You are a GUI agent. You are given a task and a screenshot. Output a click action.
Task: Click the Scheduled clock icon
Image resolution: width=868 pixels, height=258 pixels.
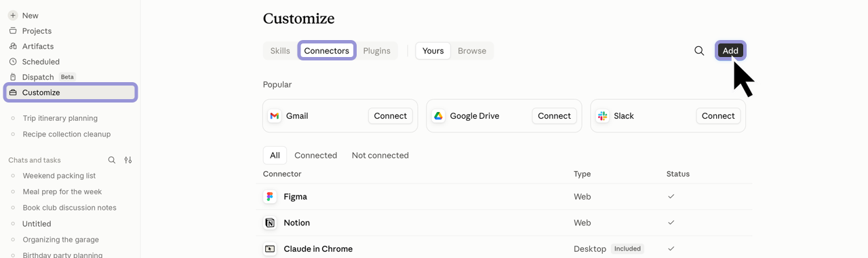pos(13,62)
